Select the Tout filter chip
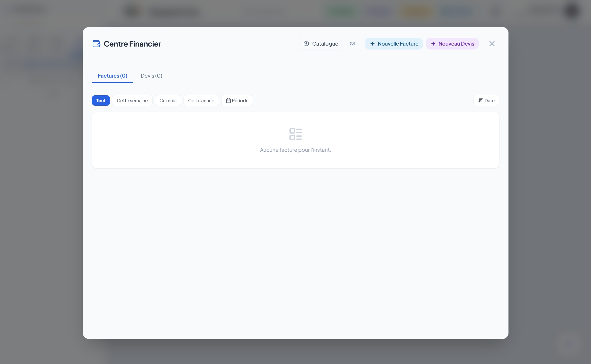The image size is (591, 364). 101,100
